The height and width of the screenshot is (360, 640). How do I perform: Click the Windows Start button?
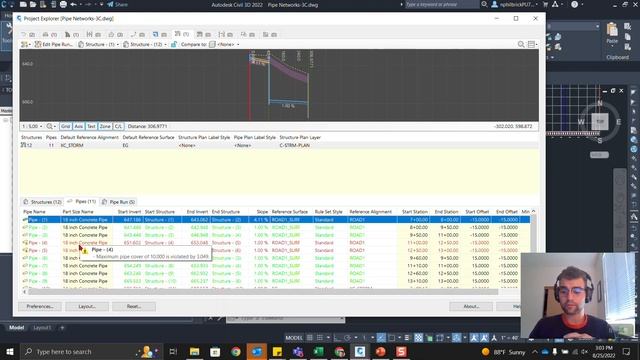pyautogui.click(x=9, y=351)
